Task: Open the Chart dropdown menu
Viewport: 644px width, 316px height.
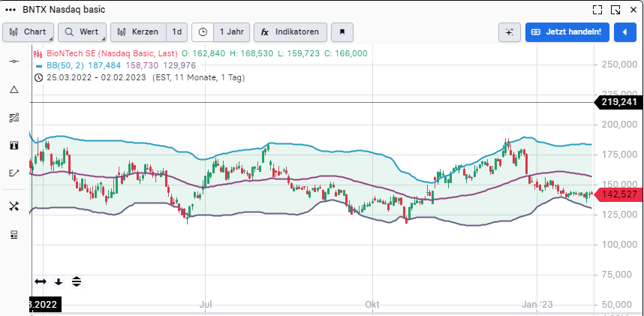Action: tap(29, 32)
